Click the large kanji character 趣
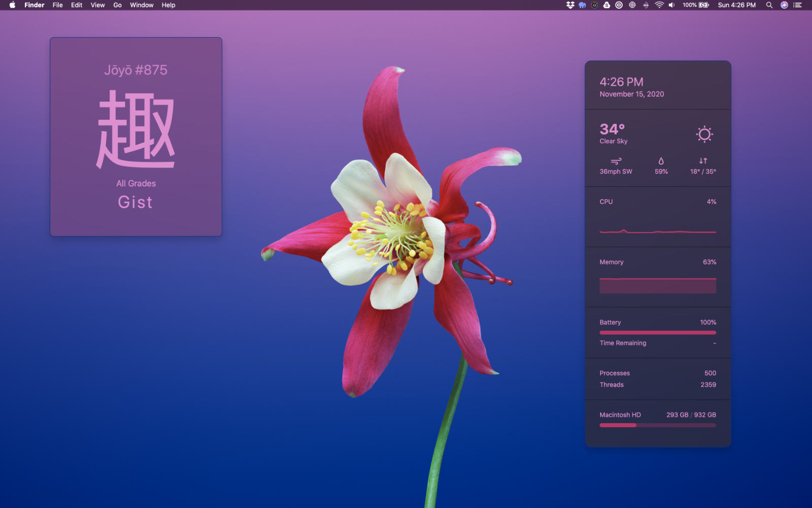Screen dimensions: 812x508 click(x=136, y=130)
